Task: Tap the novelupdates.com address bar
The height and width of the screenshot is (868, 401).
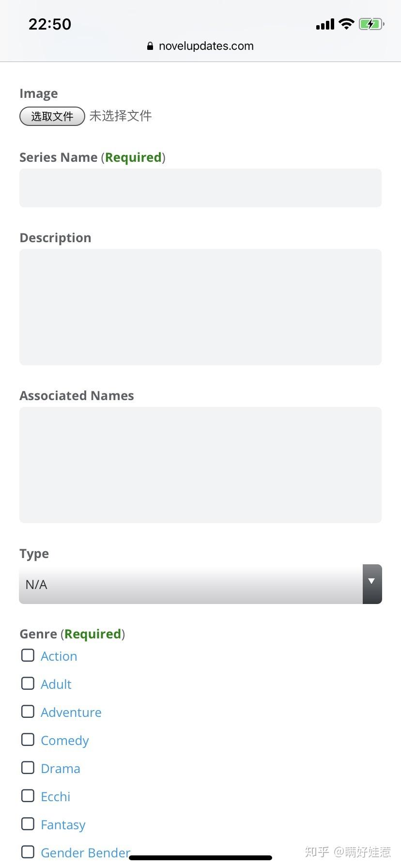Action: (206, 46)
